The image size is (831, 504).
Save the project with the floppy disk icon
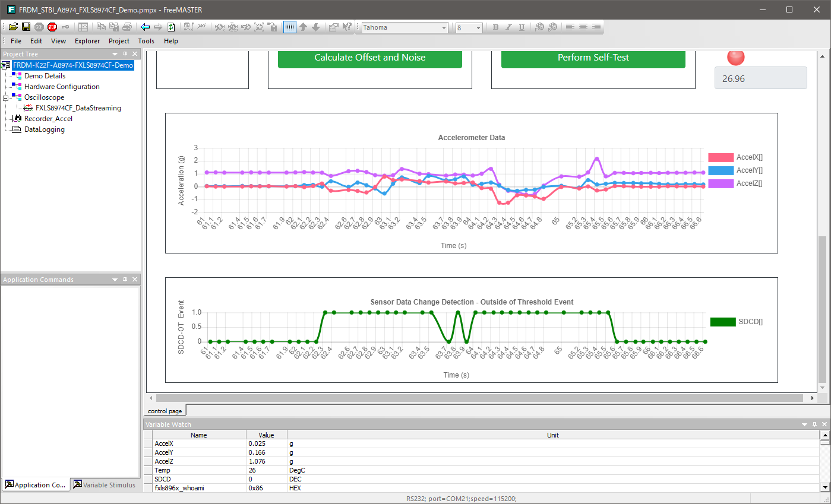[x=26, y=27]
